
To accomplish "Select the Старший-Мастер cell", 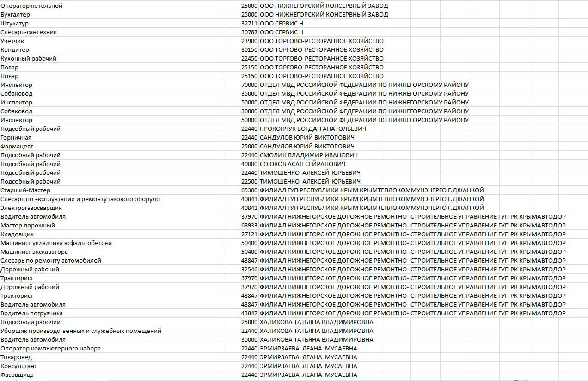I will (25, 190).
